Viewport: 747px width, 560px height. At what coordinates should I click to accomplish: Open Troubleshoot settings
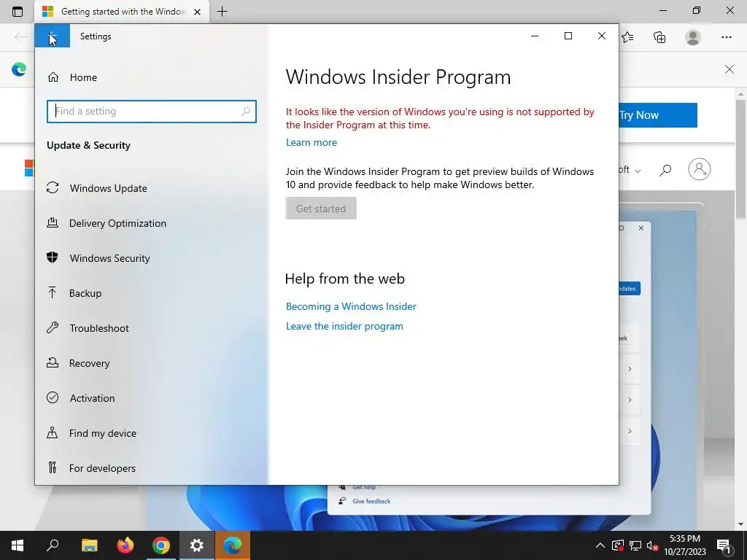click(152, 328)
